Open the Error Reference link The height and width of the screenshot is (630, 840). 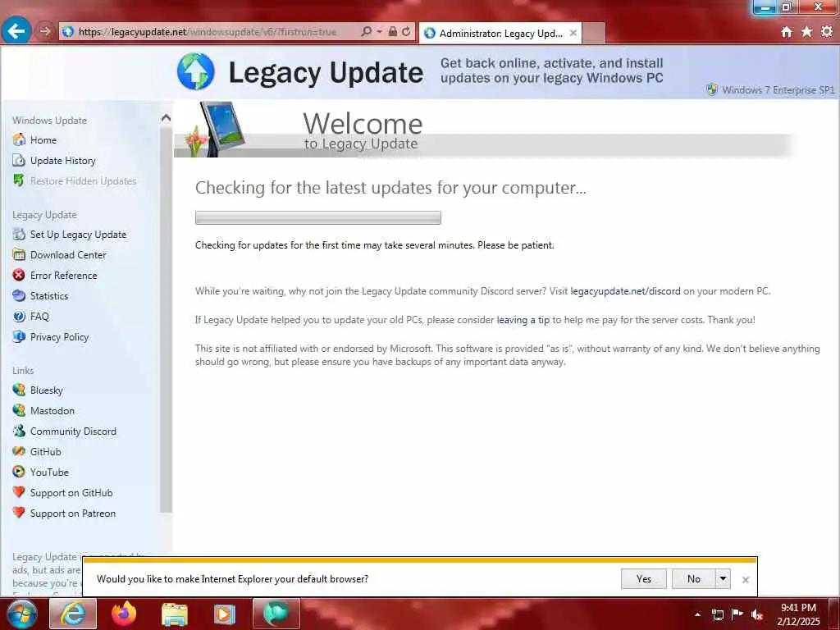[x=64, y=276]
